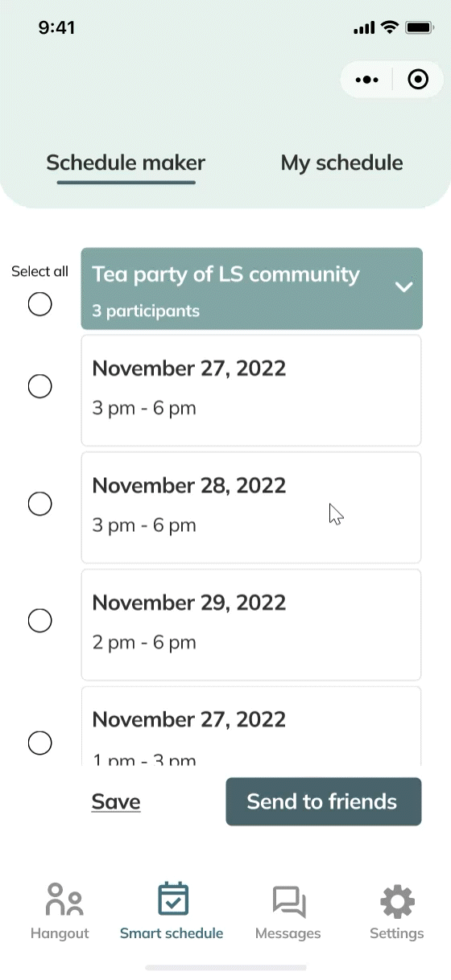The height and width of the screenshot is (980, 451).
Task: Open the Settings gear icon
Action: (x=397, y=902)
